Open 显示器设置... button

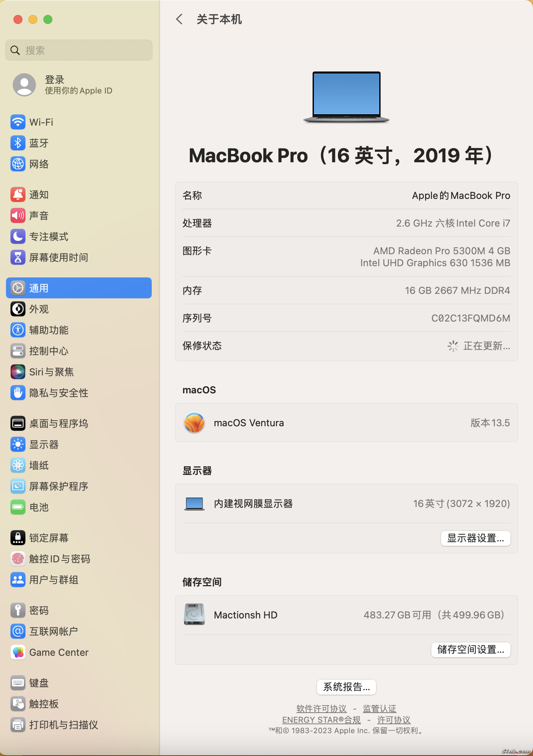click(x=475, y=538)
